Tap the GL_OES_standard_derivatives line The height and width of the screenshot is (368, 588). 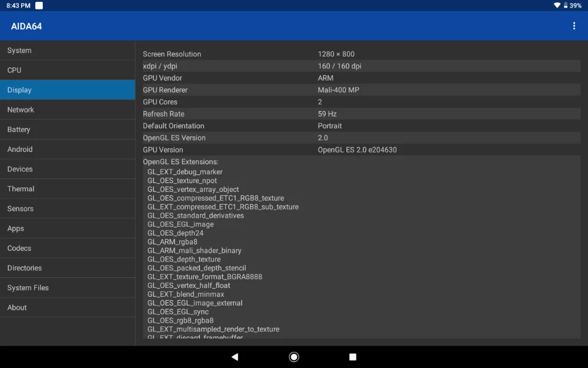195,216
